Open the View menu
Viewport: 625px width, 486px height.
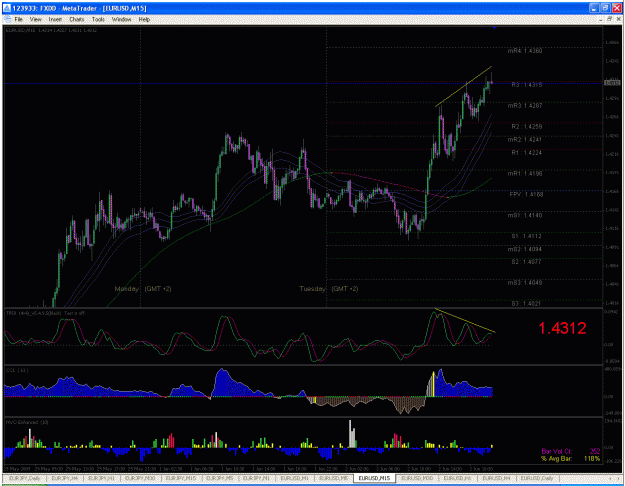[35, 19]
